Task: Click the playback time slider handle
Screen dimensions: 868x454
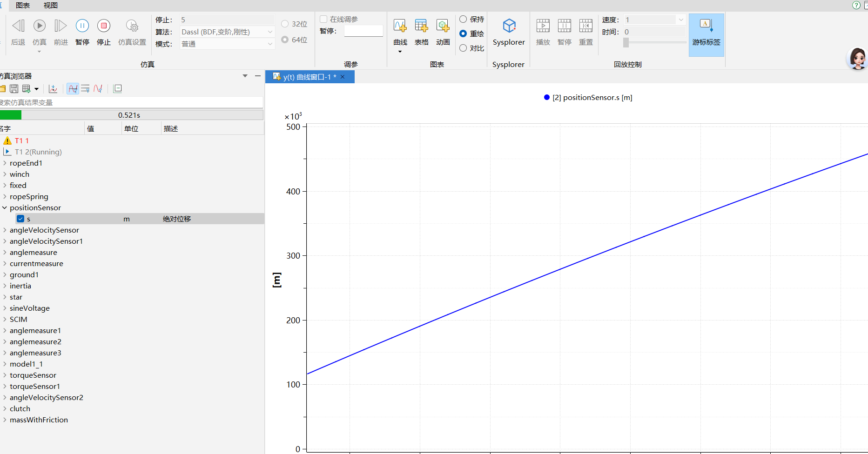Action: coord(626,43)
